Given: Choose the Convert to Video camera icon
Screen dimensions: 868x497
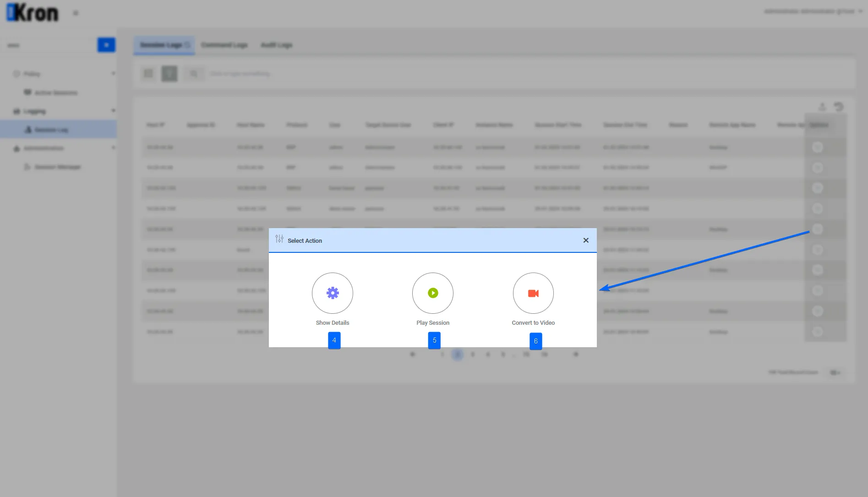Looking at the screenshot, I should [x=533, y=293].
